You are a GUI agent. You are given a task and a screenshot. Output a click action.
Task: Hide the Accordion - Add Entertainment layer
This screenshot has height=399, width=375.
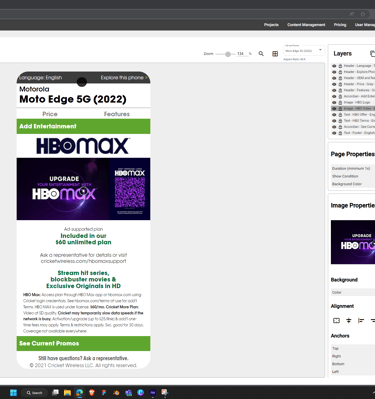pyautogui.click(x=334, y=96)
